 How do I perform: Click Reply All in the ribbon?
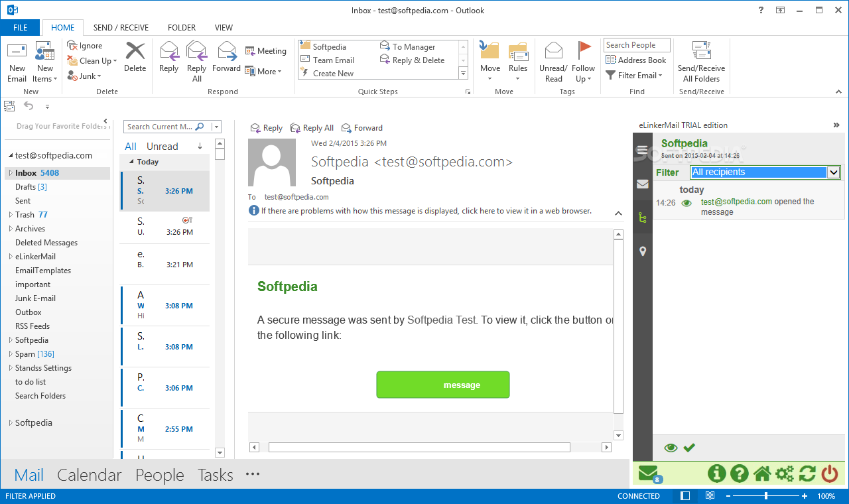click(197, 62)
